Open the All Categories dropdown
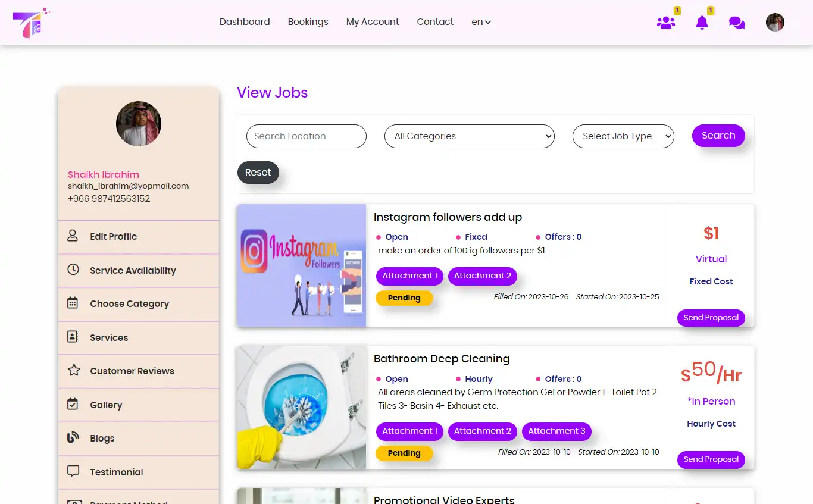 click(469, 136)
